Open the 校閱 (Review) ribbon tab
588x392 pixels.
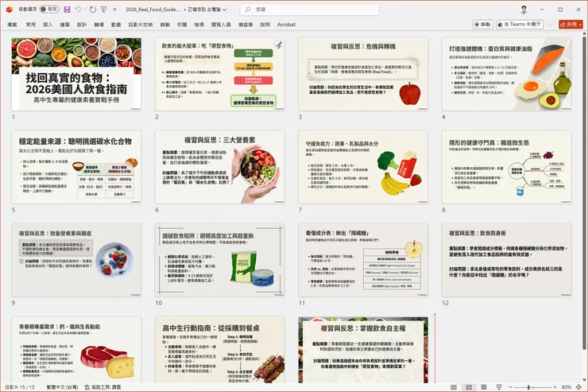(182, 25)
